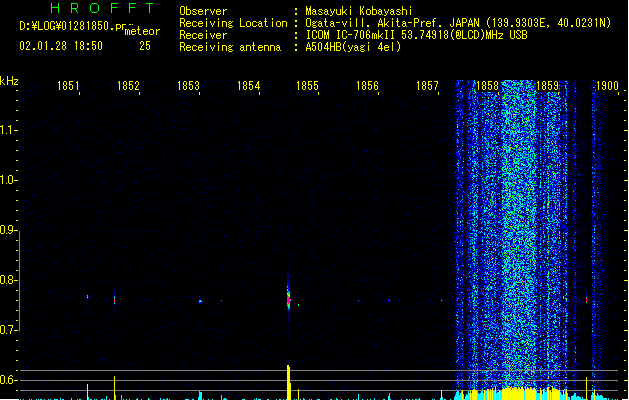Click the 1859 time marker
Viewport: 629px width, 400px height.
pyautogui.click(x=547, y=86)
